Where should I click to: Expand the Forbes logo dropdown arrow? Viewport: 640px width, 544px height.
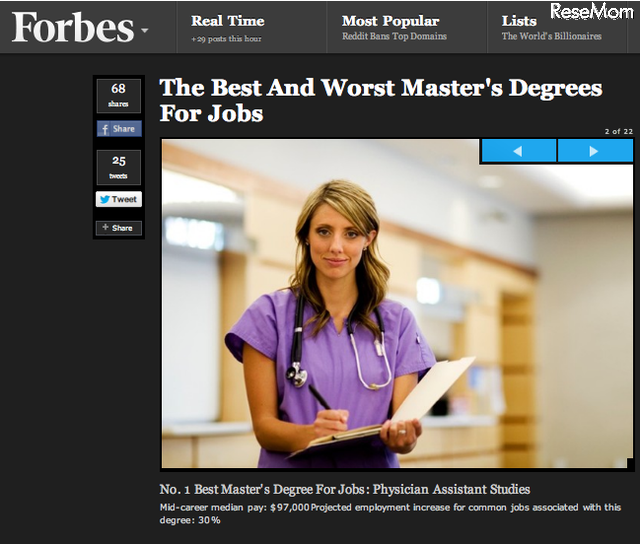tap(144, 30)
